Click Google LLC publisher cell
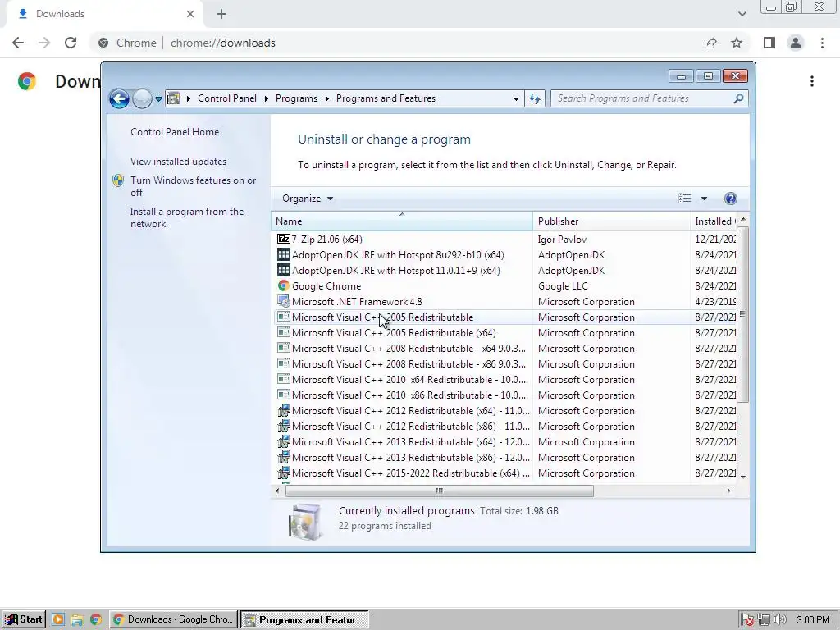840x630 pixels. (x=563, y=286)
